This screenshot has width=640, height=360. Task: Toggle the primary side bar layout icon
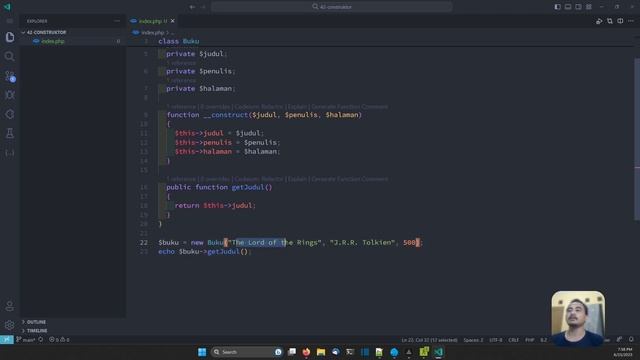tap(558, 7)
